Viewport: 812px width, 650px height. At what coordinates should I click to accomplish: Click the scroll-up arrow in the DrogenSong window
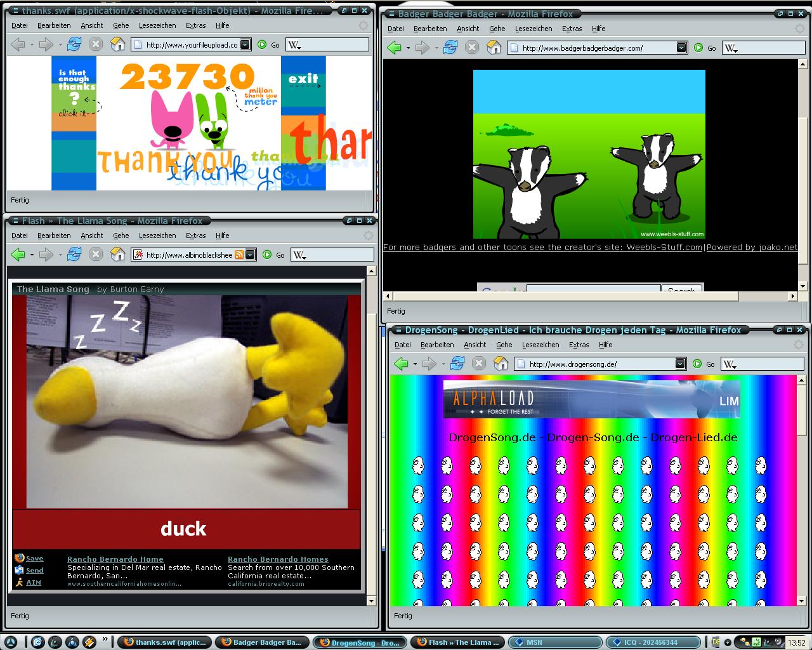pyautogui.click(x=802, y=380)
